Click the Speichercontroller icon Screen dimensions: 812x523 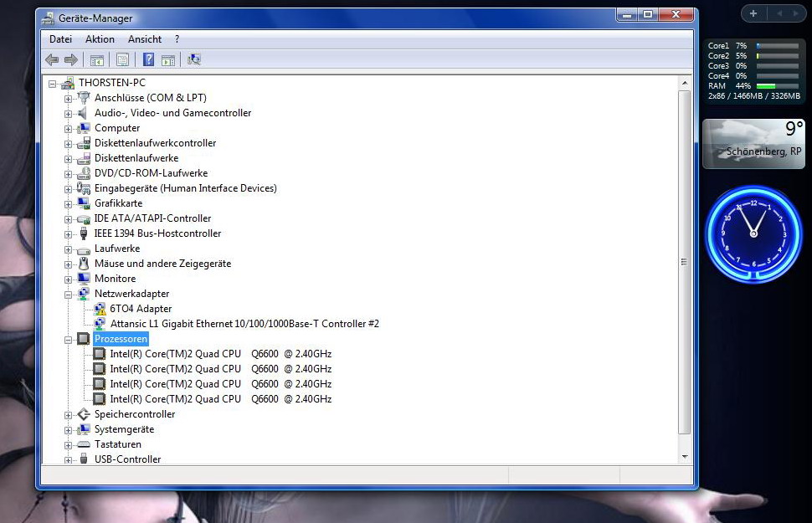click(84, 414)
